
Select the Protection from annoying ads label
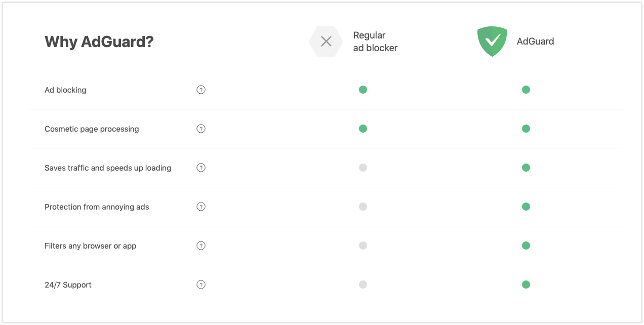[x=97, y=207]
